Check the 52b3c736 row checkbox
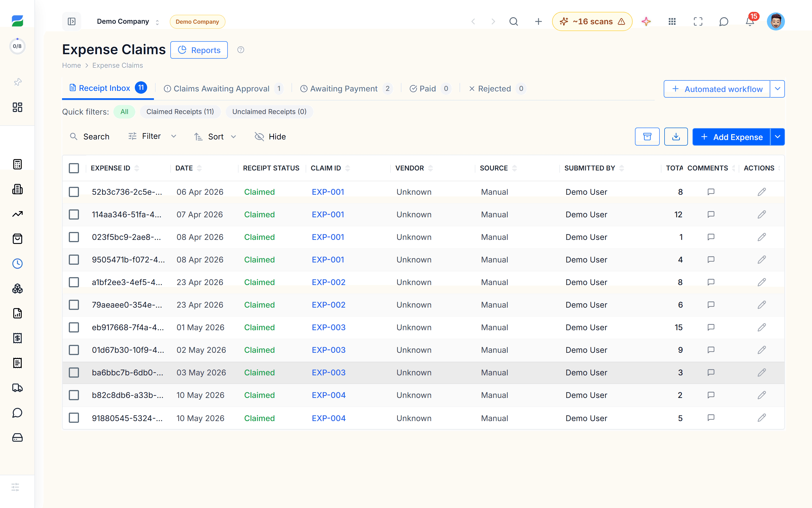The image size is (812, 508). pos(74,192)
